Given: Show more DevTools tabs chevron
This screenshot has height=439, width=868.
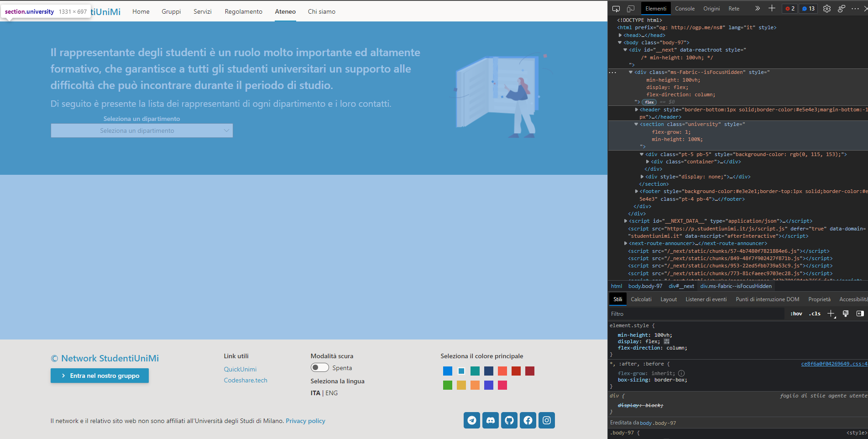Looking at the screenshot, I should click(x=758, y=8).
